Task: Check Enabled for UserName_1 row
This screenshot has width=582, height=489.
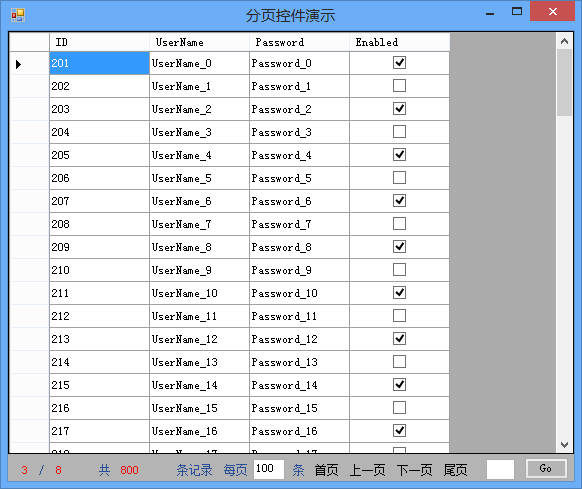Action: (x=399, y=86)
